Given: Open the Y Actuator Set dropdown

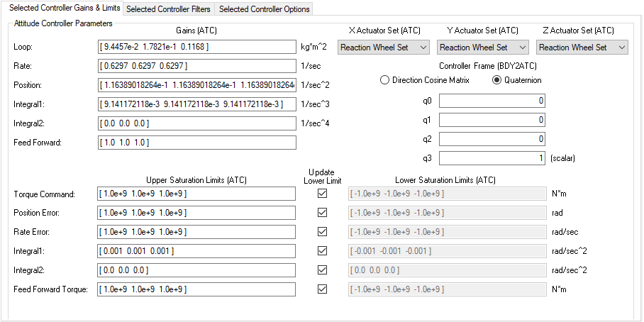Looking at the screenshot, I should coord(483,48).
